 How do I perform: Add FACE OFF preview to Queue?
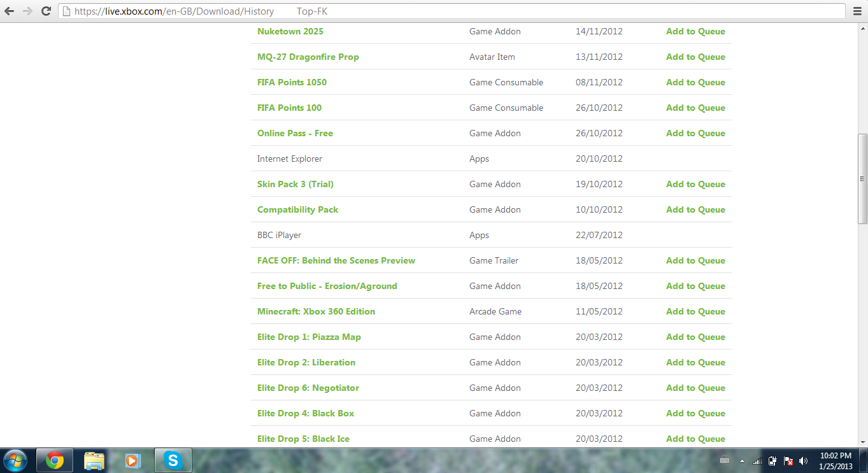[x=695, y=260]
